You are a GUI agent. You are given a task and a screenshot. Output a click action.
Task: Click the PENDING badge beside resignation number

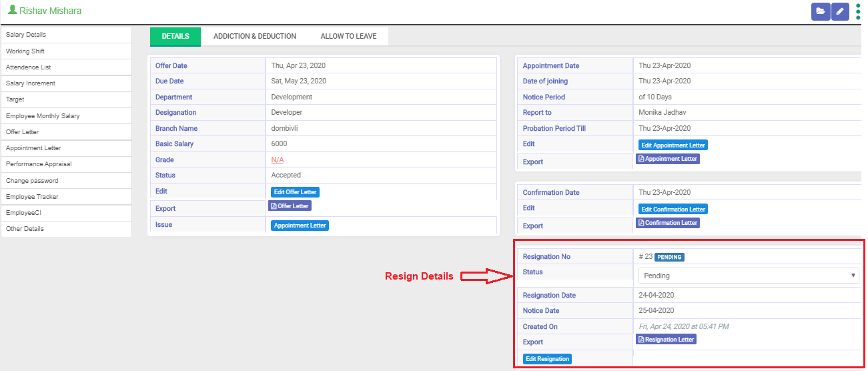point(669,257)
